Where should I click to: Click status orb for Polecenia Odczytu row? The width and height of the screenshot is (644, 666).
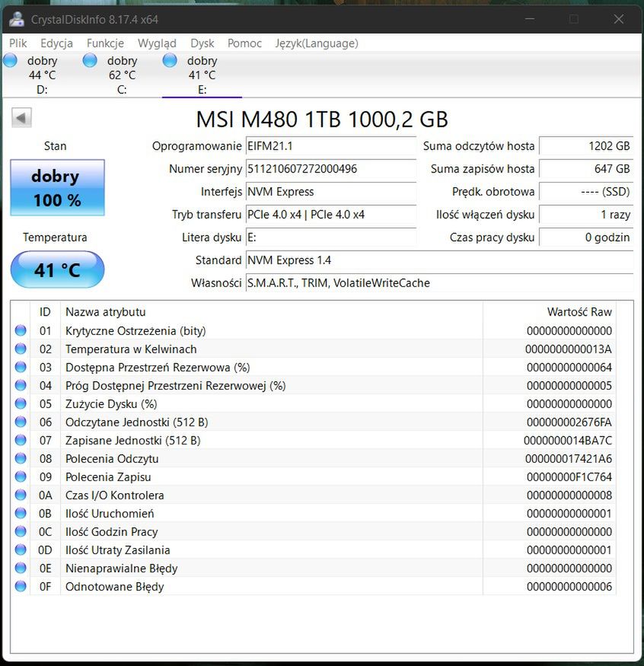21,458
